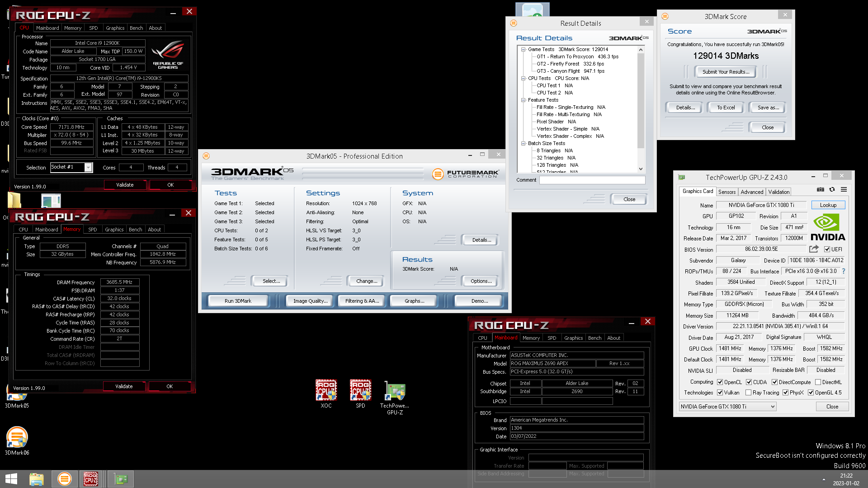
Task: Click the Futuremark Corporation logo
Action: click(466, 174)
